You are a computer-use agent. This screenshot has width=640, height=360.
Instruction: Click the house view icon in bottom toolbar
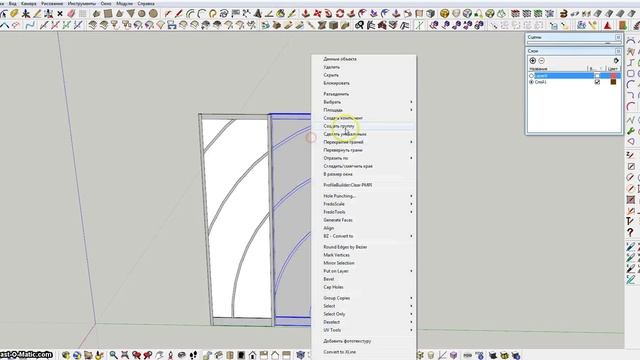pyautogui.click(x=253, y=355)
